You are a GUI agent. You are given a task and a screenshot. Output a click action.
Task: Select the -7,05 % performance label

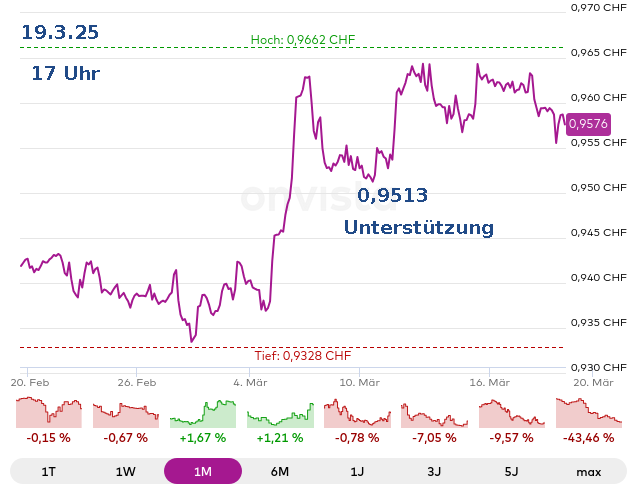[x=434, y=438]
